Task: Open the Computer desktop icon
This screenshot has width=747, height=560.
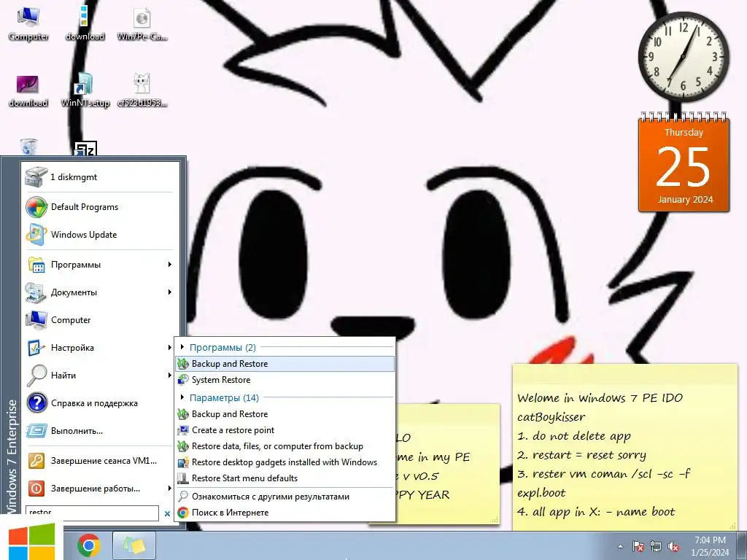Action: (28, 24)
